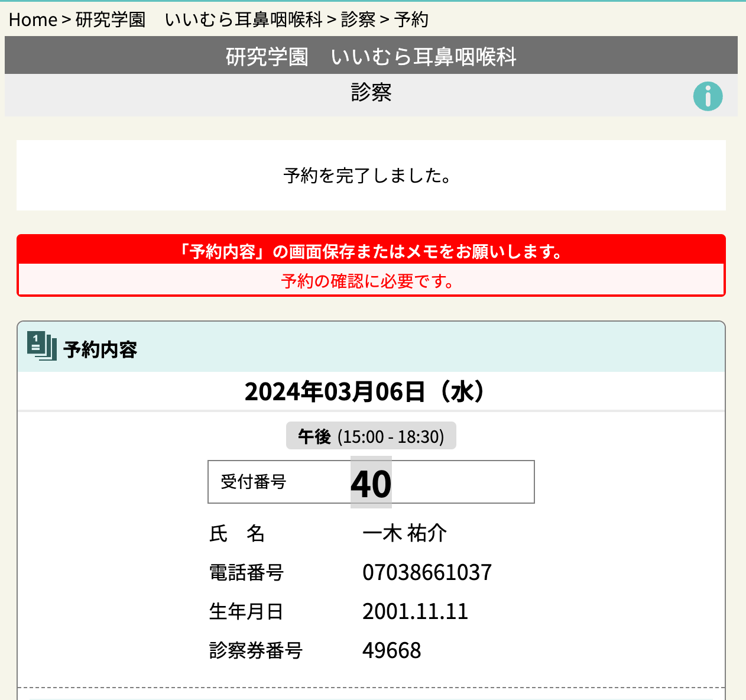Click the patient name 一木 祐介
The height and width of the screenshot is (700, 746).
pos(404,533)
